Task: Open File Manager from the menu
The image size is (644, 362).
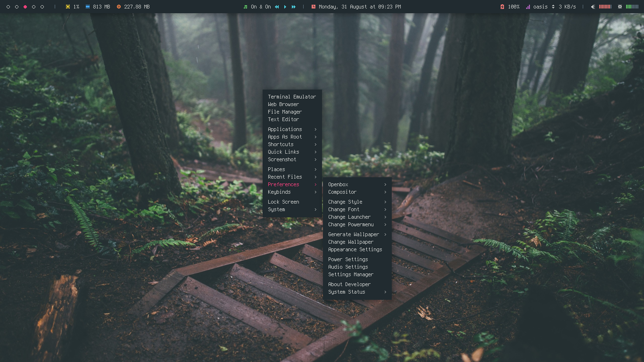Action: coord(292,112)
